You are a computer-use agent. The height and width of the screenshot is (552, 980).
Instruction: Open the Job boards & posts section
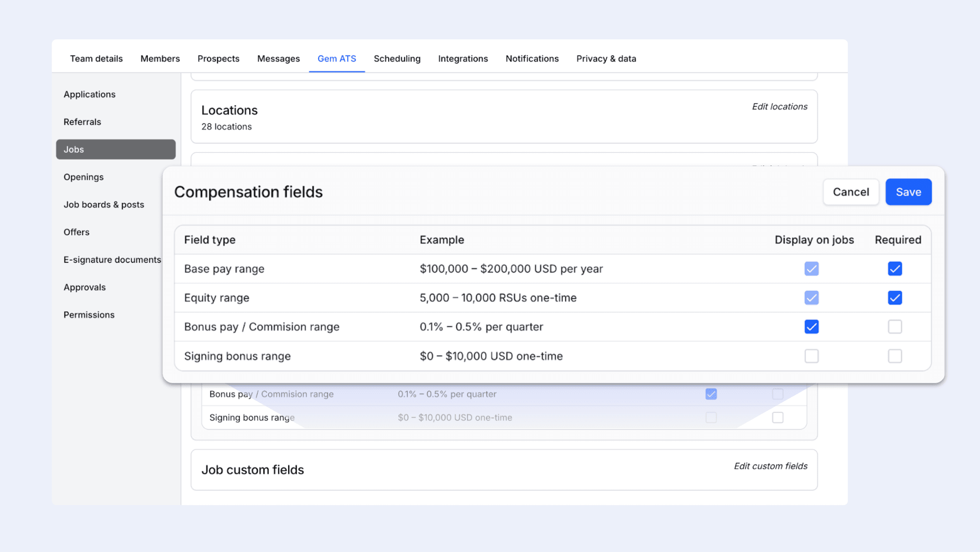coord(104,204)
